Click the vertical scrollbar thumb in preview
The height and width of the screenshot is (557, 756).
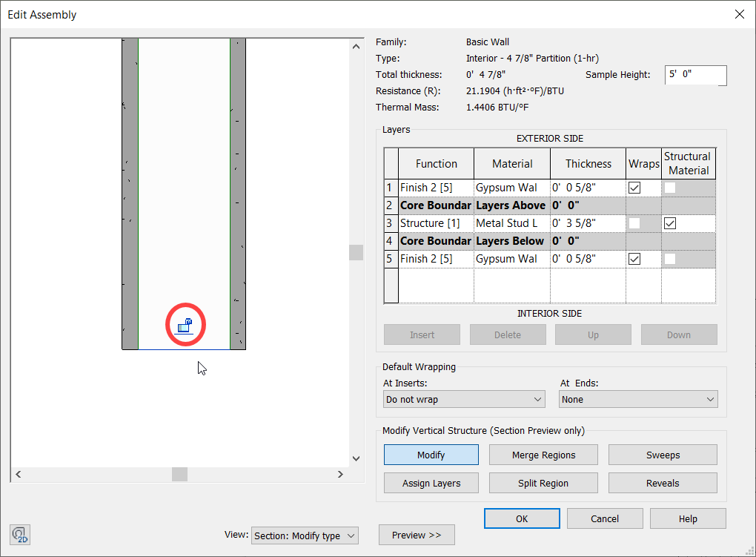point(356,252)
